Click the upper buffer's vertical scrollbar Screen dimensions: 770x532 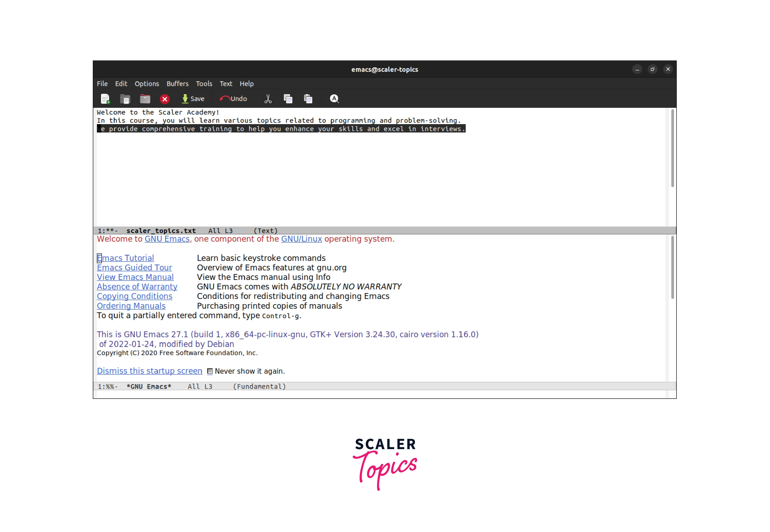tap(672, 148)
